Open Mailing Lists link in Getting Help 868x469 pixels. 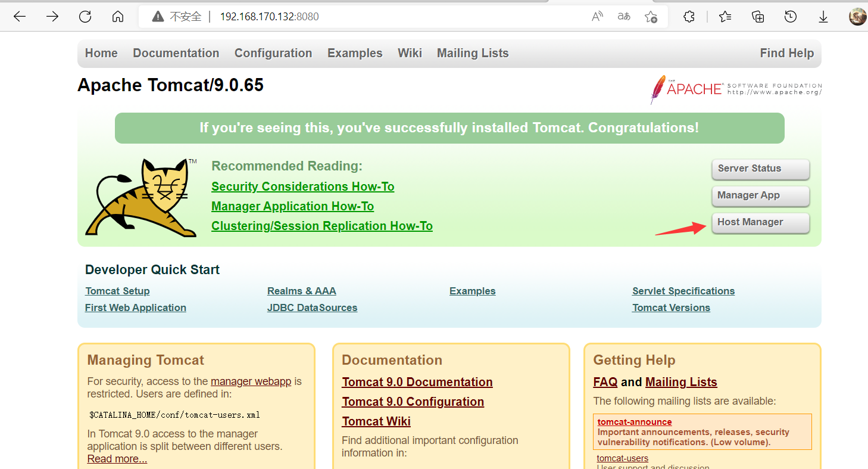(681, 382)
